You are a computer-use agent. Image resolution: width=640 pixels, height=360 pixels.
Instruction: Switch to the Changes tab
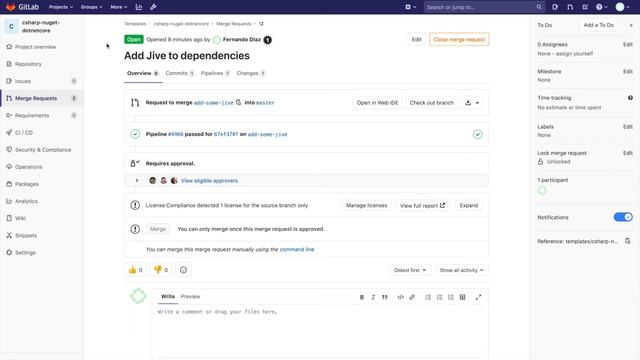click(x=251, y=73)
